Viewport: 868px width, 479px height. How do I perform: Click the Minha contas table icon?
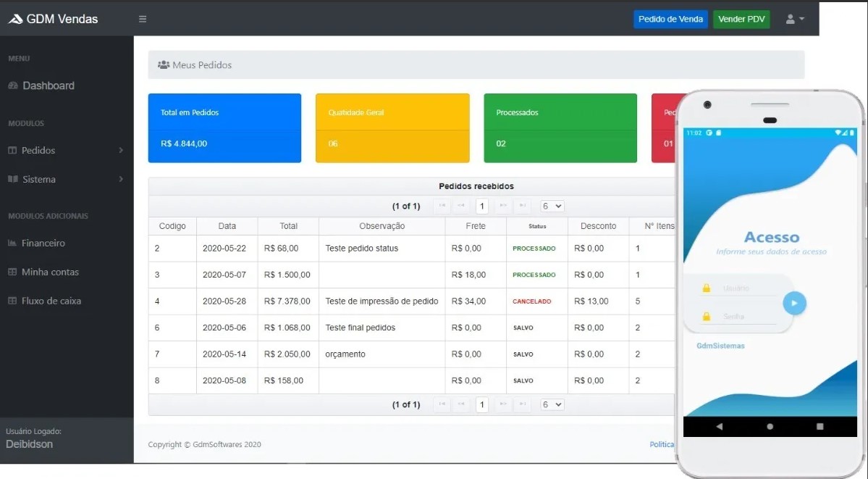tap(12, 272)
